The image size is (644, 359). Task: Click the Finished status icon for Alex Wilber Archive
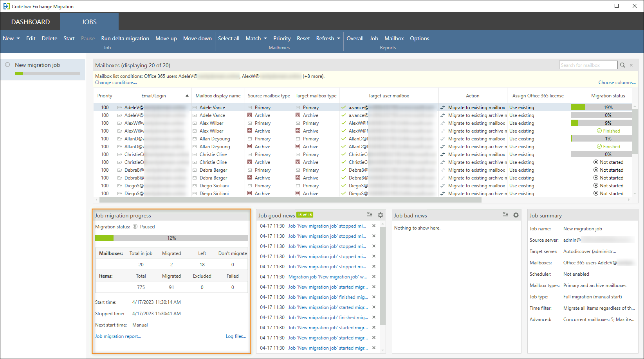click(x=599, y=131)
